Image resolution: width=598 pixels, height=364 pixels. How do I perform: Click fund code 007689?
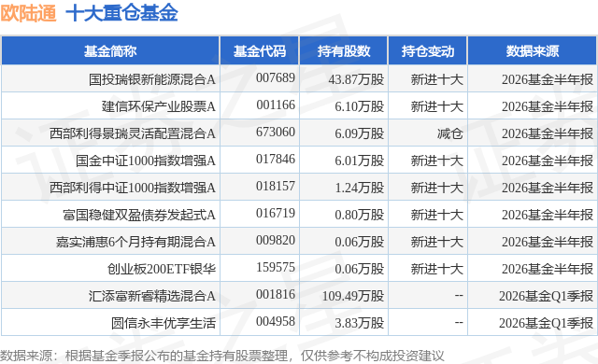(x=276, y=77)
